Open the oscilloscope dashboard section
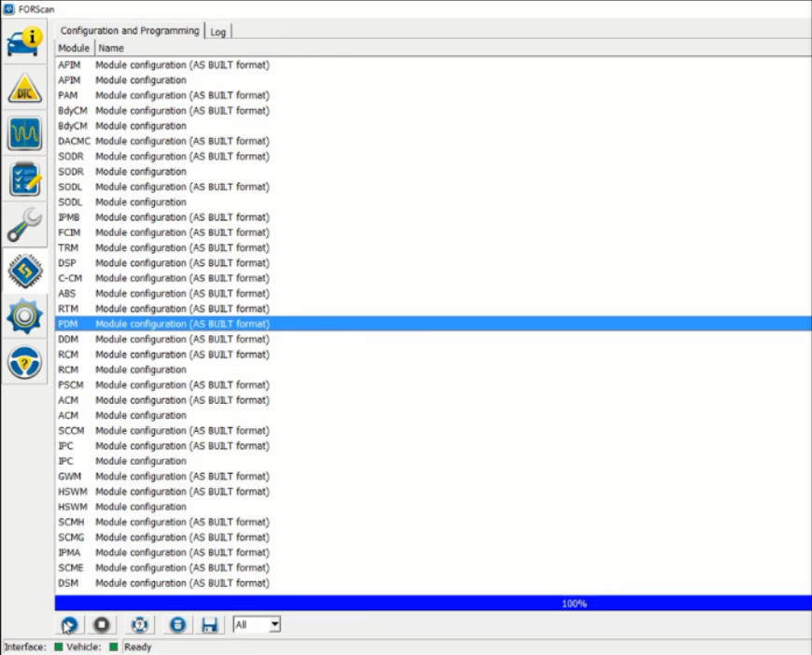Viewport: 812px width, 655px height. (x=24, y=133)
